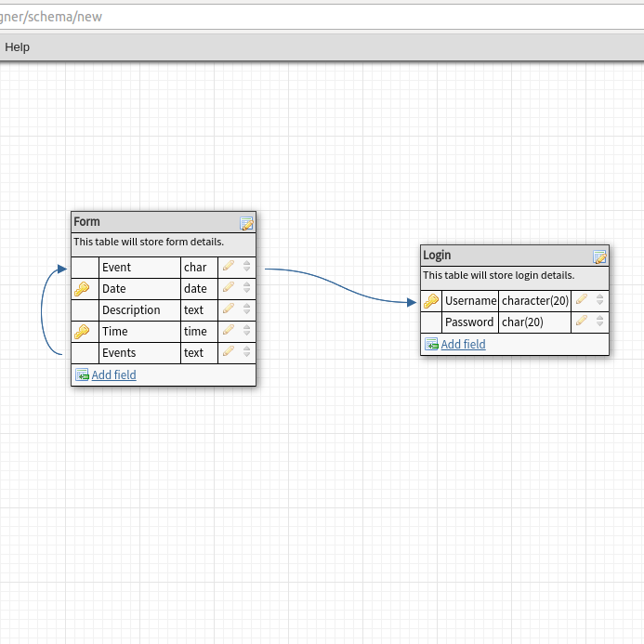Image resolution: width=644 pixels, height=644 pixels.
Task: Click reorder arrows for Event field
Action: pyautogui.click(x=246, y=266)
